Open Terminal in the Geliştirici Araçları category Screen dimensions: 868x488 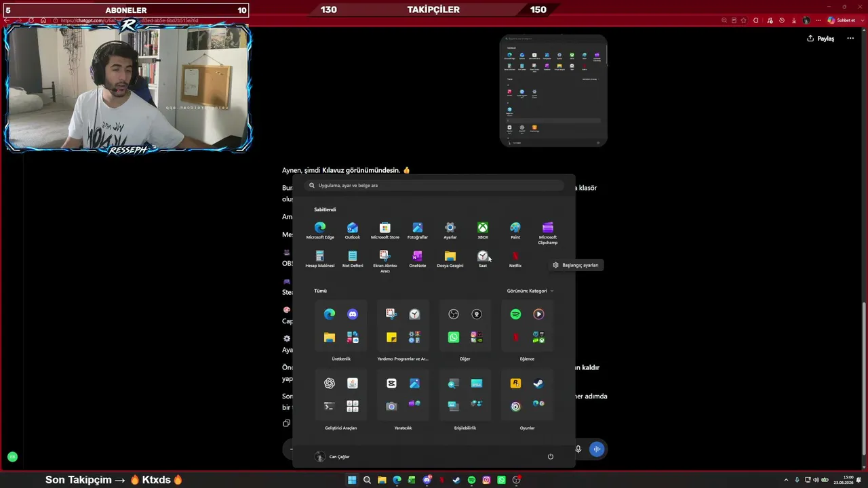point(330,406)
